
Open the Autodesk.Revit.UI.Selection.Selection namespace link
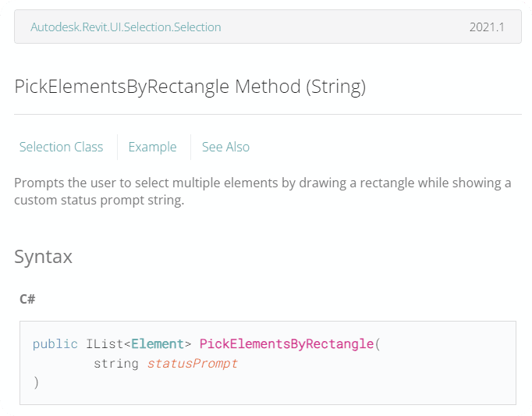pos(126,27)
